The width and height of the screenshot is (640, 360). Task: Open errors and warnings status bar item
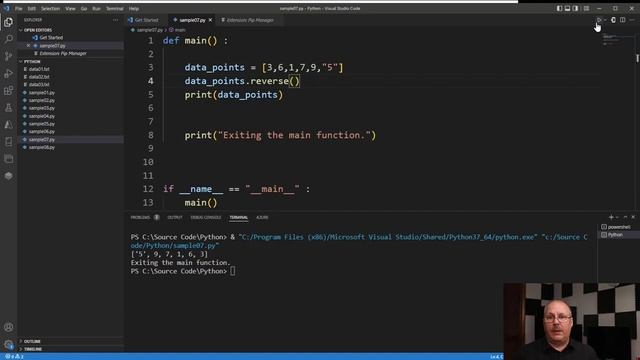click(14, 357)
